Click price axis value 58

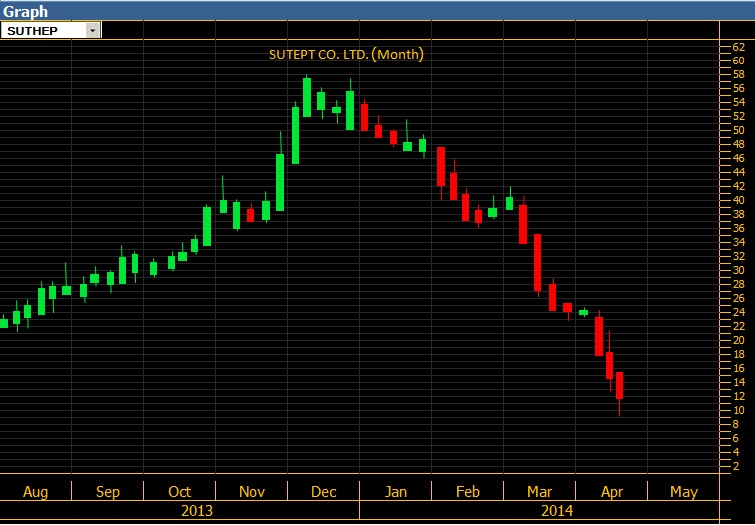pos(738,75)
